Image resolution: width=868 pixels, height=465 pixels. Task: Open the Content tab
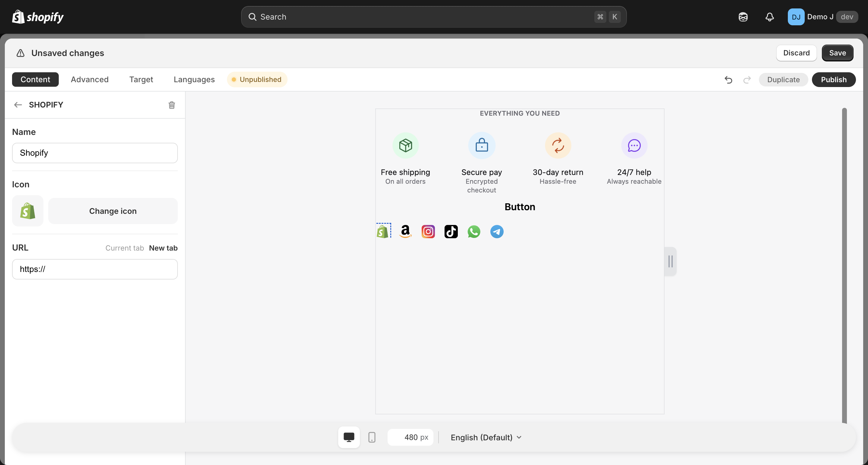(35, 80)
